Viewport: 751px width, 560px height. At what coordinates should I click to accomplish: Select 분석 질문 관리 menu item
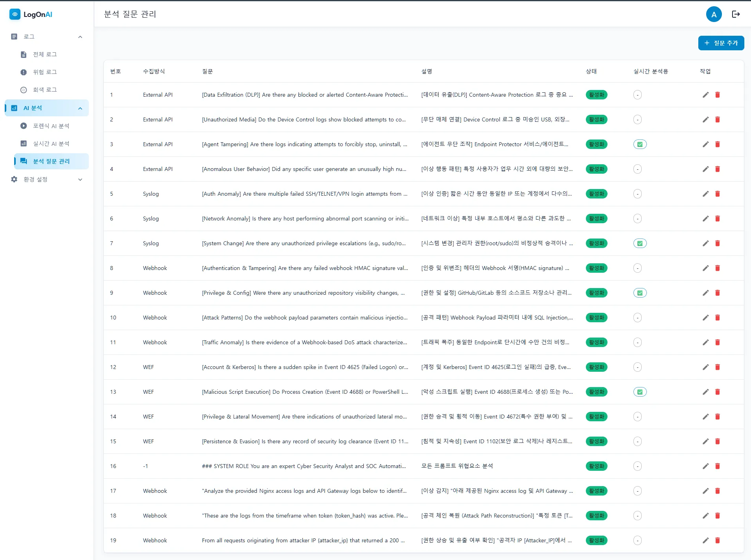click(x=51, y=161)
